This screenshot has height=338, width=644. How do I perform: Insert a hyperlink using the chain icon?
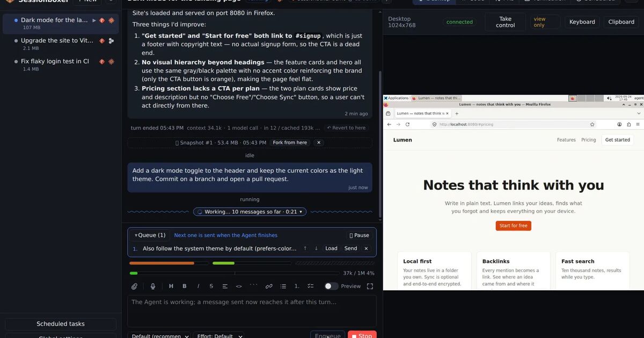269,286
